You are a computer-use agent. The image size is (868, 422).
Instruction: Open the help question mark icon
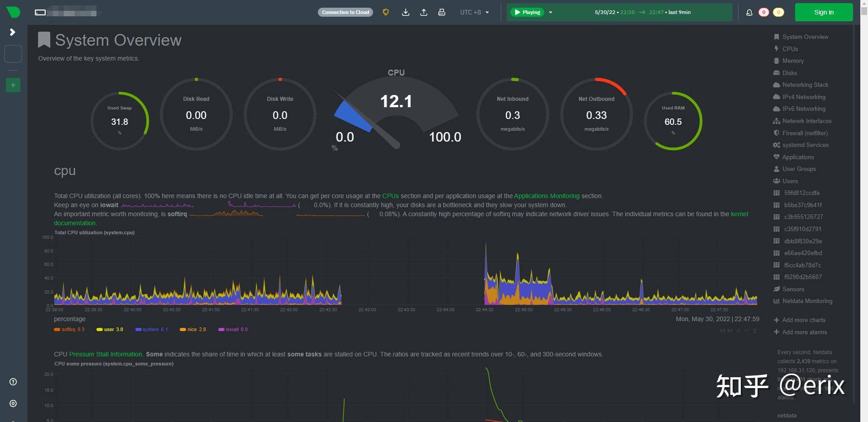pos(13,382)
